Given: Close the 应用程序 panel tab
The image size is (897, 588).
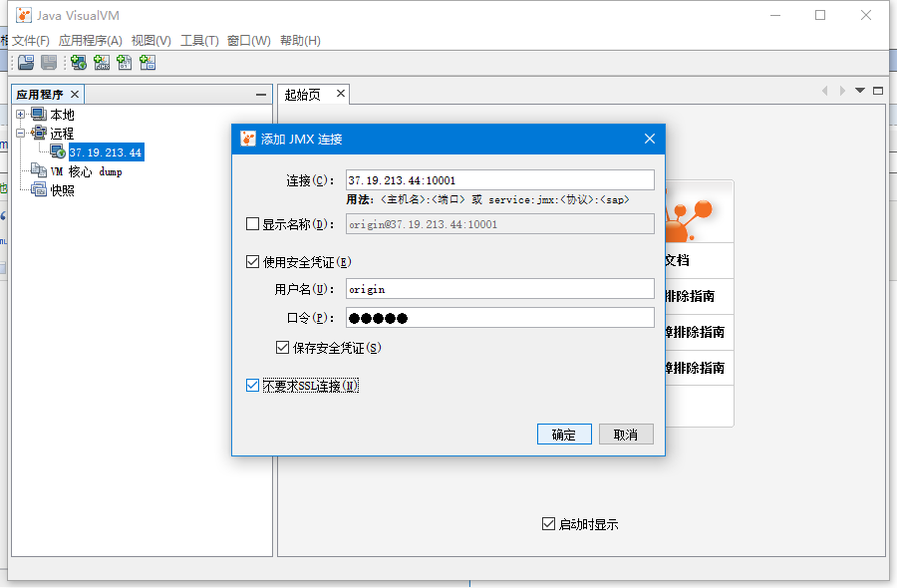Looking at the screenshot, I should coord(75,94).
